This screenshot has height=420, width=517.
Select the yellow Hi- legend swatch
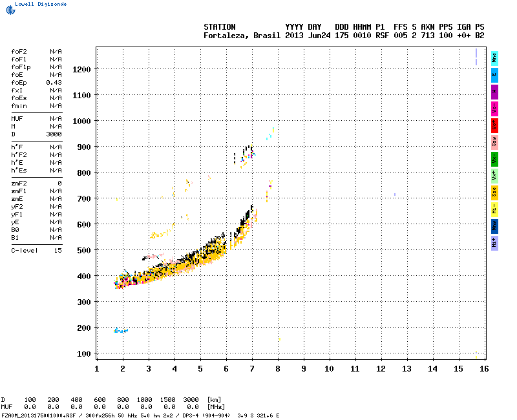494,209
